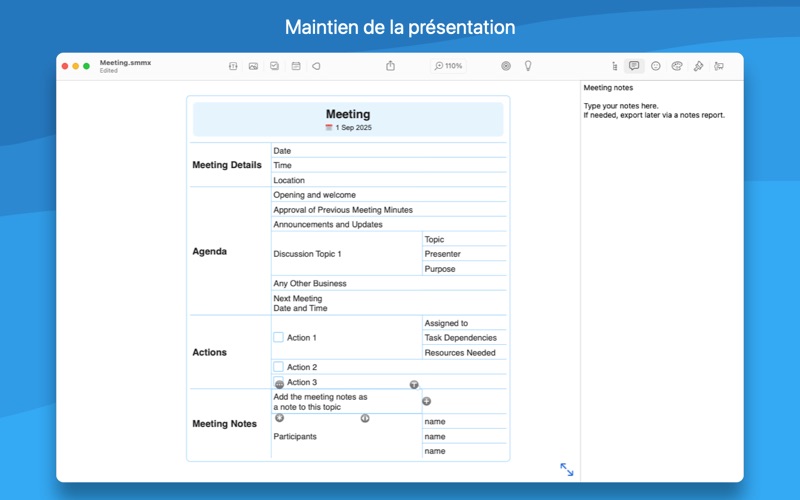Click the insert image toolbar icon

click(x=253, y=66)
